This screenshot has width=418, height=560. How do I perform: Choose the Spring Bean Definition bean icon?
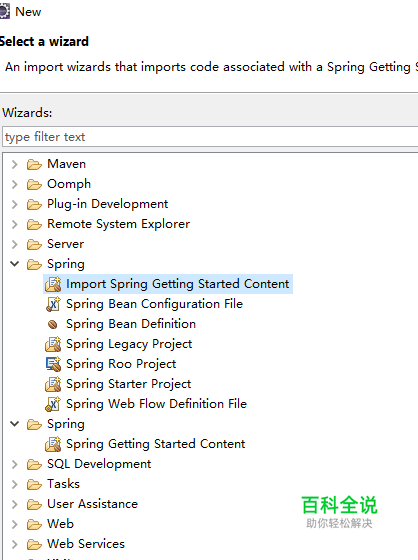pyautogui.click(x=53, y=324)
